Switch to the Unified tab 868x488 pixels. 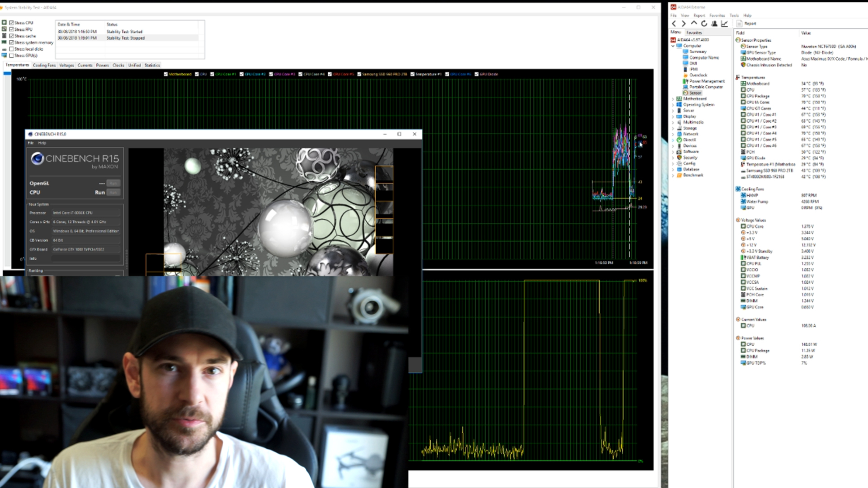tap(134, 65)
